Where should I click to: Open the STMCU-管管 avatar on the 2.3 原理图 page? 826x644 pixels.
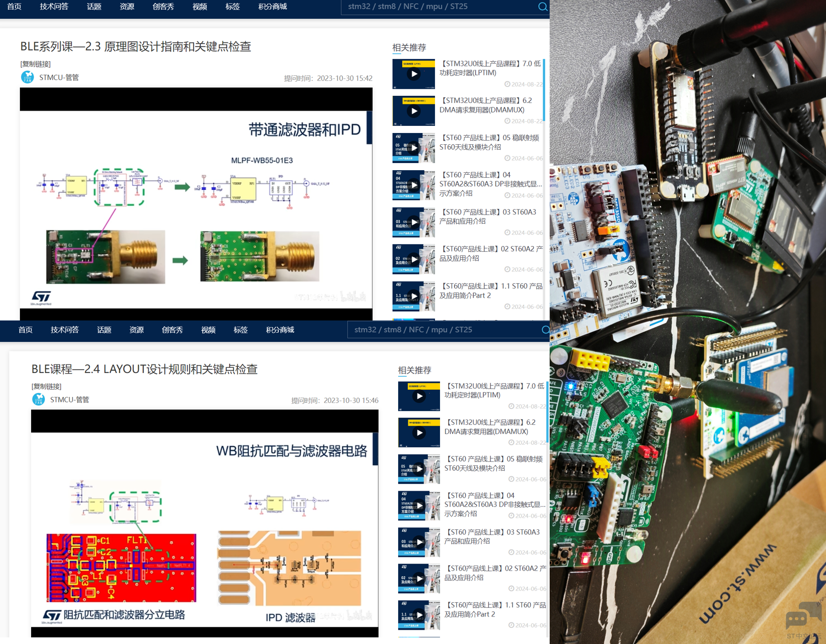(x=28, y=77)
